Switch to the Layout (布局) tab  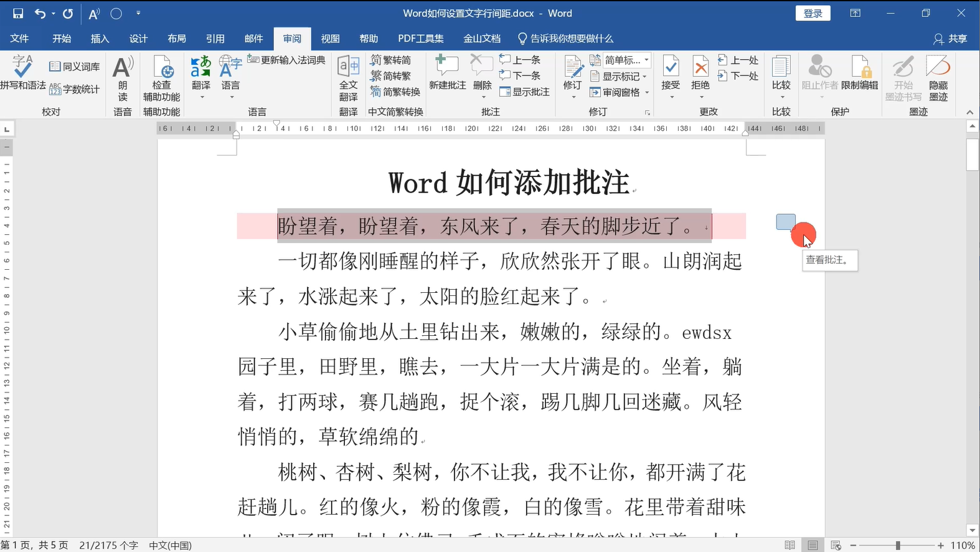177,39
